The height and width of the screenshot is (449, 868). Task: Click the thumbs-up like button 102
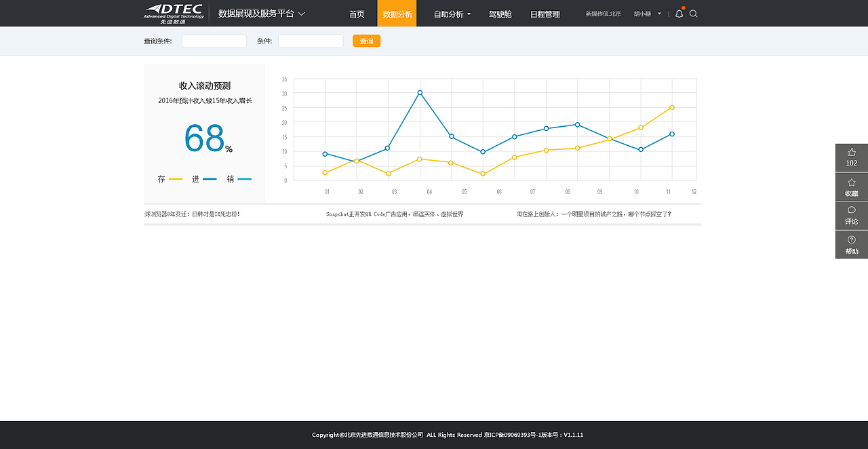click(852, 157)
